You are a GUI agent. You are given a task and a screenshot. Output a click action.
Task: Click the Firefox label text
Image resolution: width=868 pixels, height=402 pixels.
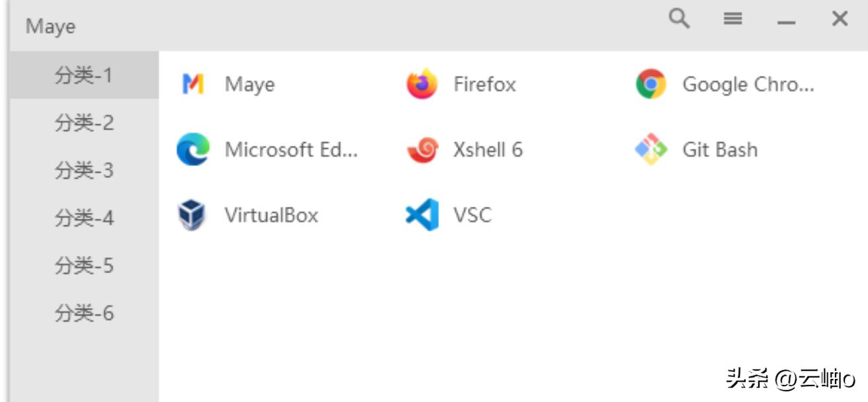[x=485, y=85]
